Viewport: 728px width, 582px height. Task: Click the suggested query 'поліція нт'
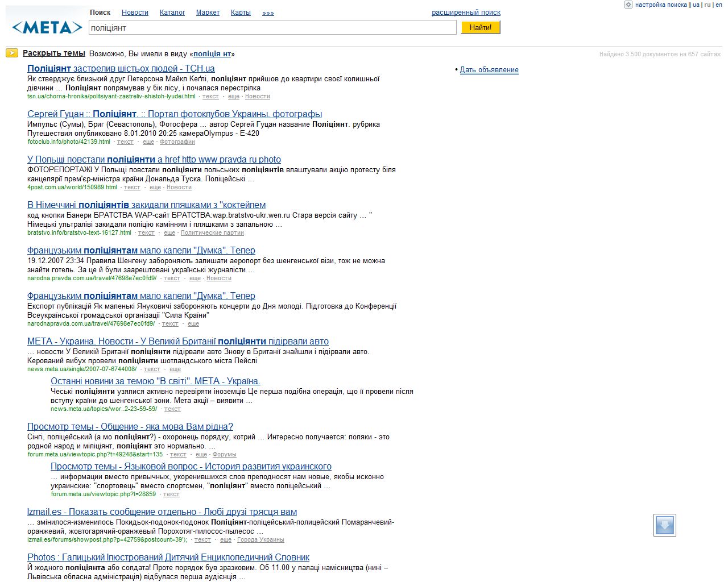tap(212, 54)
